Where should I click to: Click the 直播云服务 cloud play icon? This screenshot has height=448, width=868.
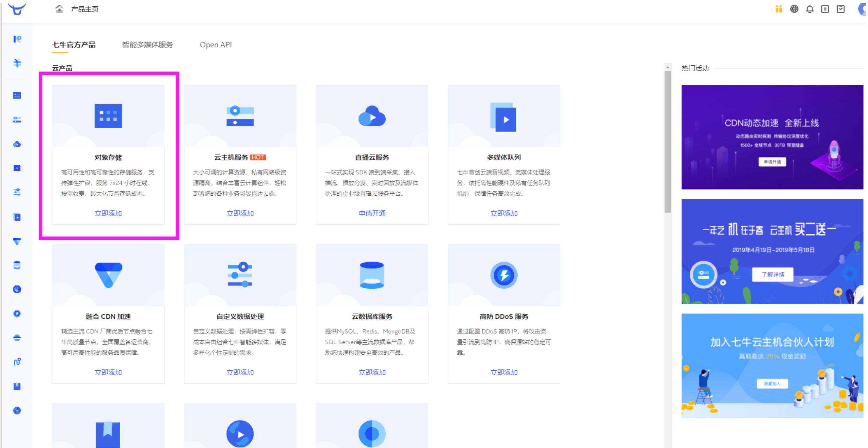click(372, 116)
